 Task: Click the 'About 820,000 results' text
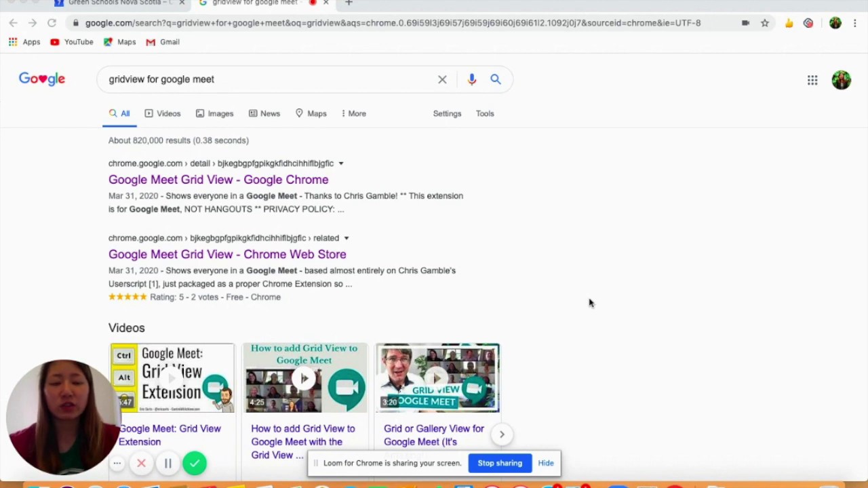(x=178, y=140)
